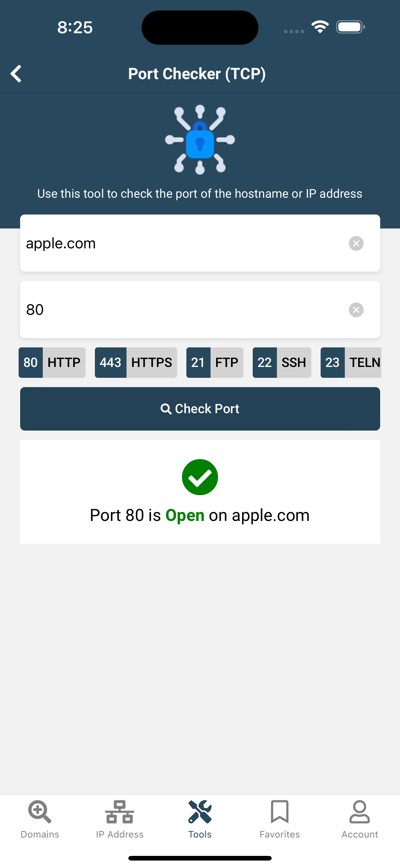Pick the 23 Telnet port preset

click(x=351, y=363)
